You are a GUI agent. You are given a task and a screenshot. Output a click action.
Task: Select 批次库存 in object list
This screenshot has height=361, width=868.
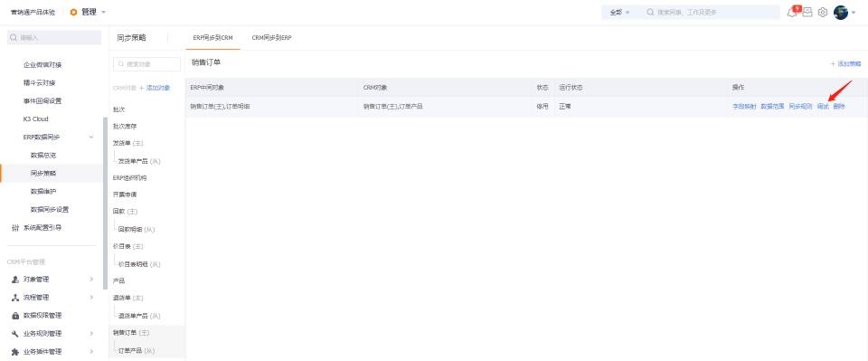click(x=125, y=127)
